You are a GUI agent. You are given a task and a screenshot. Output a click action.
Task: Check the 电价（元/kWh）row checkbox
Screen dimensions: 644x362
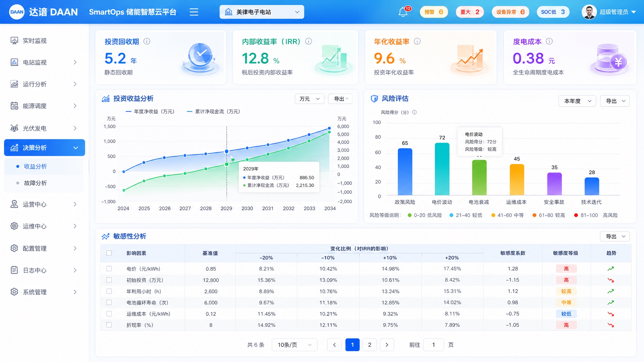tap(109, 269)
